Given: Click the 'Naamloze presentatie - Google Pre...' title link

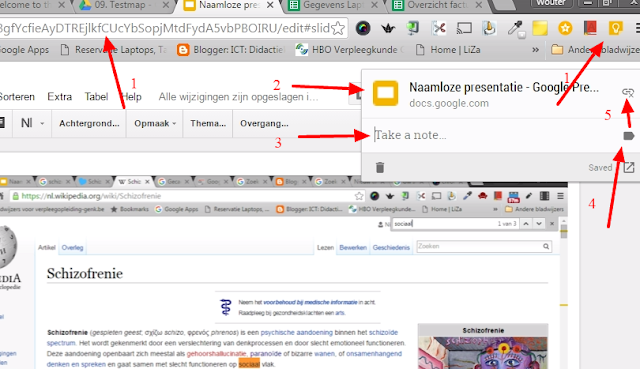Looking at the screenshot, I should (504, 87).
